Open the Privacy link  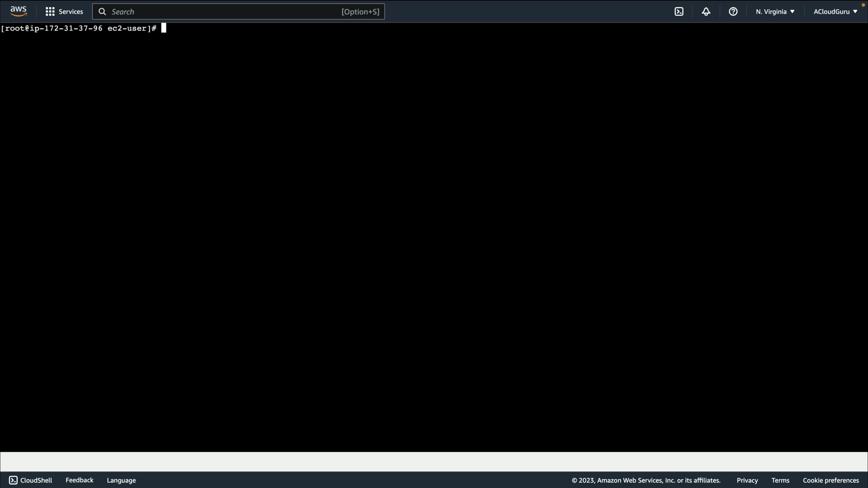747,480
